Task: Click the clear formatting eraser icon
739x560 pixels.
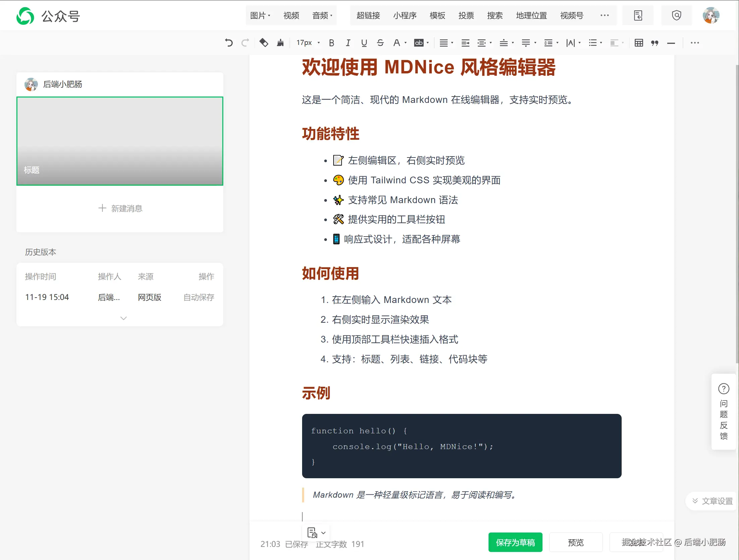Action: pos(264,43)
